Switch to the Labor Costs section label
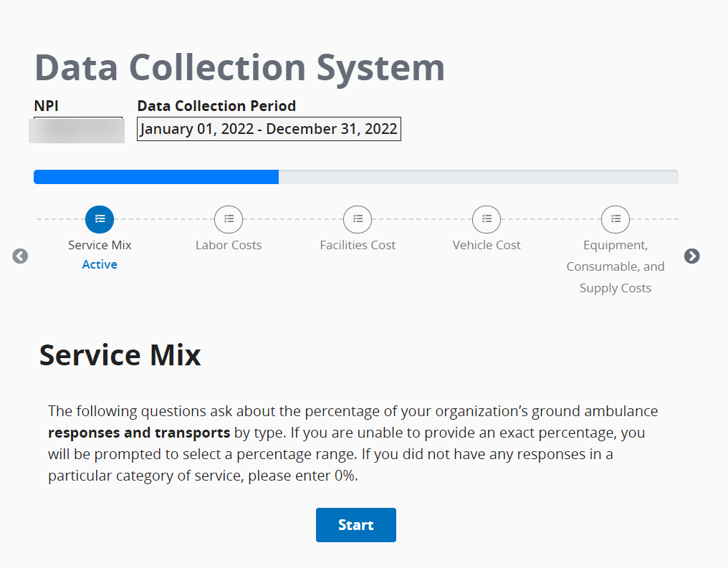This screenshot has height=568, width=728. (x=229, y=245)
